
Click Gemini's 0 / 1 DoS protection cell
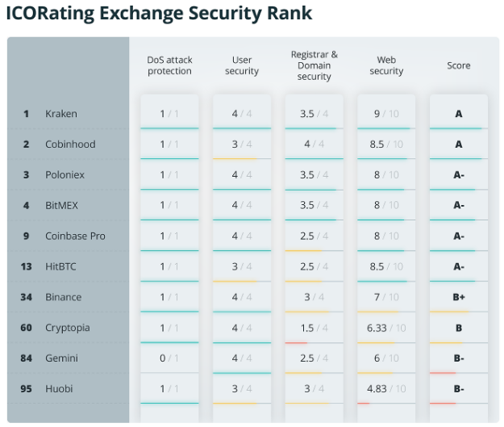[x=169, y=358]
